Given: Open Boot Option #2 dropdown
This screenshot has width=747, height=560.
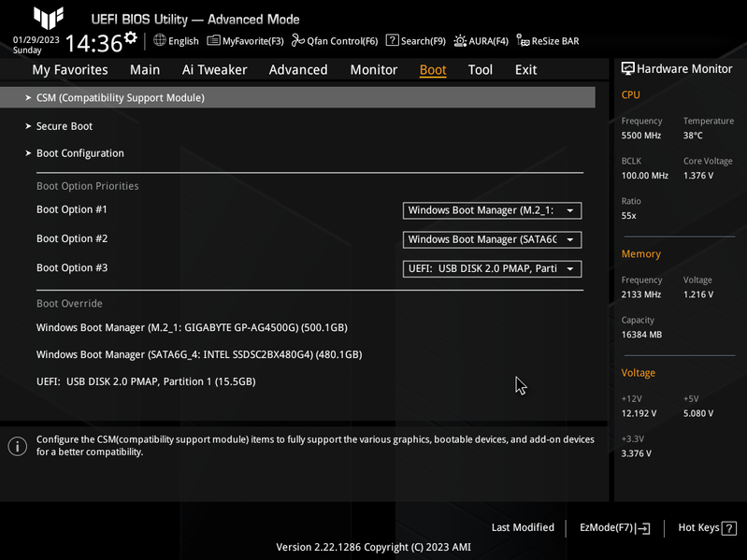Looking at the screenshot, I should (492, 239).
